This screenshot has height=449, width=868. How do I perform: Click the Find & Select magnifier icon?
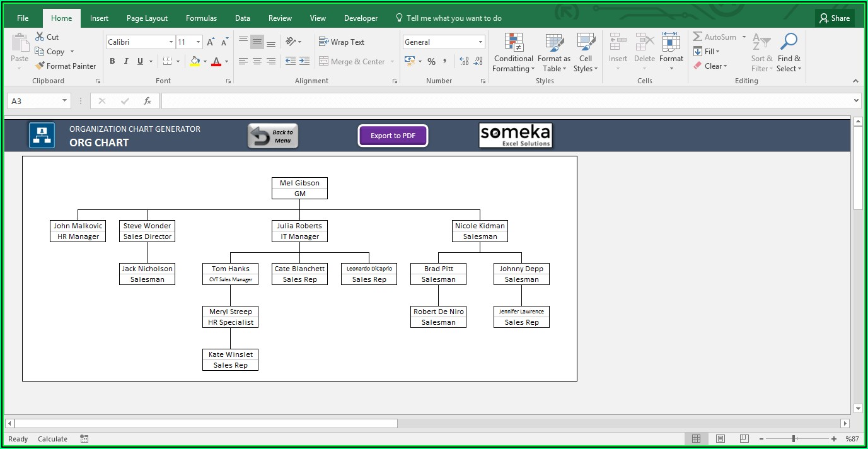[x=789, y=43]
